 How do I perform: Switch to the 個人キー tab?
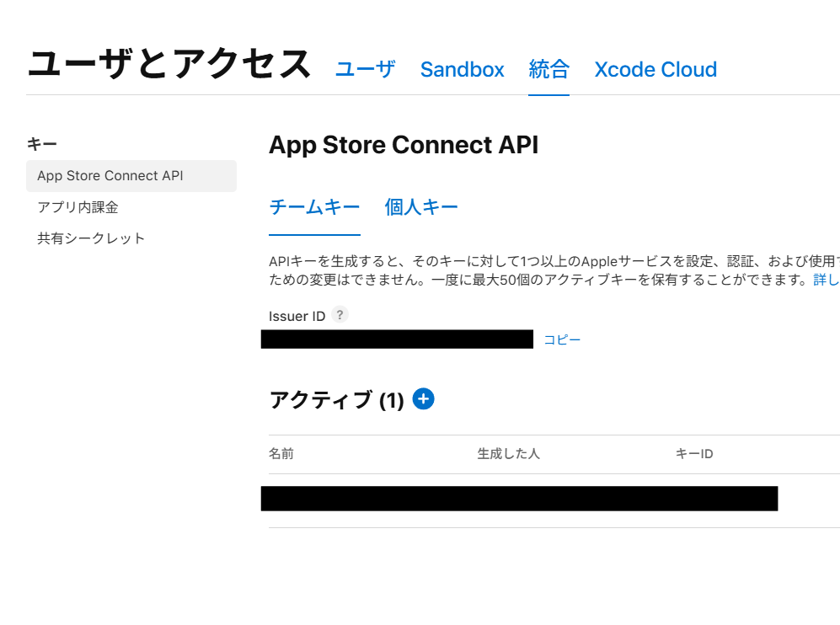click(421, 207)
